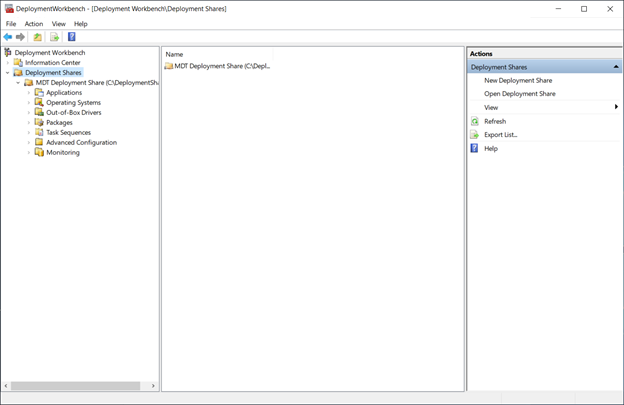
Task: Click the Up One Level toolbar icon
Action: [x=37, y=37]
